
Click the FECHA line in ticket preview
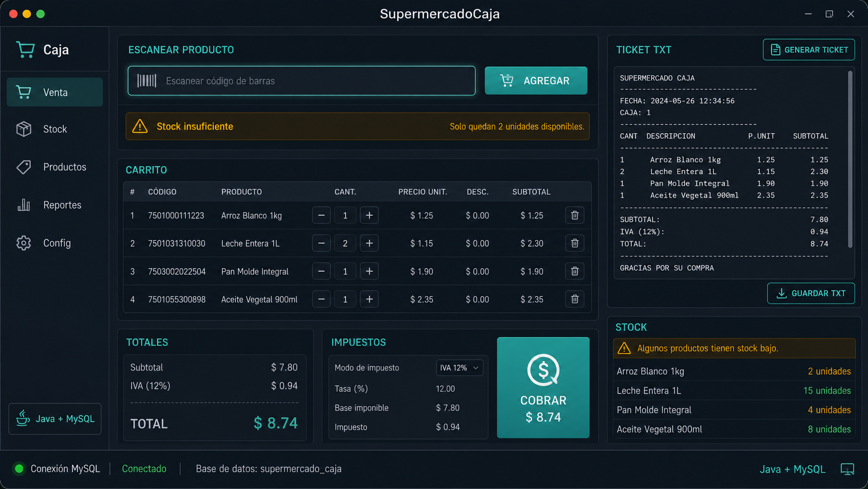[x=677, y=101]
